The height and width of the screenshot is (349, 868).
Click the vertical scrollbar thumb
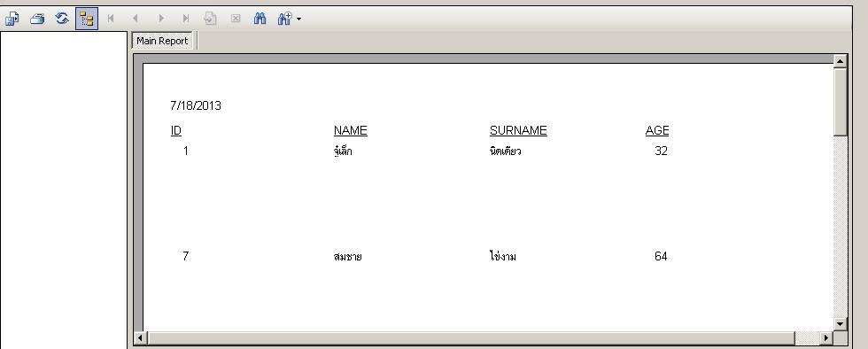(x=841, y=102)
